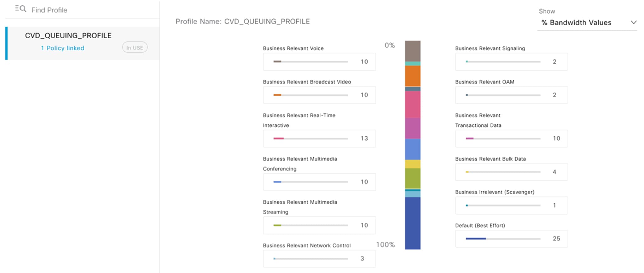Open the 1 Policy linked link
This screenshot has height=273, width=644.
tap(63, 48)
